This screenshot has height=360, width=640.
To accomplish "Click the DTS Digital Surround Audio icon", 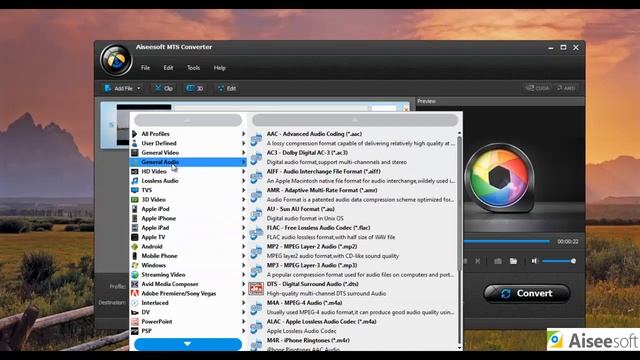I will click(x=256, y=289).
